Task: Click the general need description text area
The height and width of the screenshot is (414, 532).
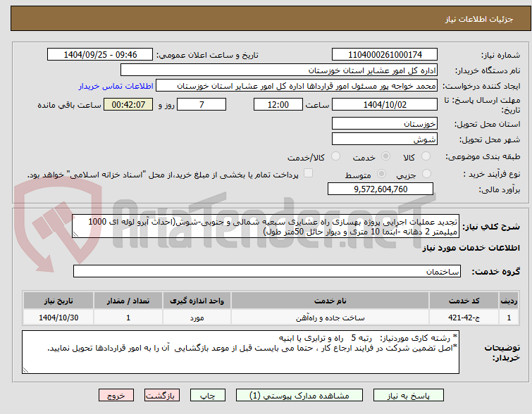Action: click(x=266, y=226)
